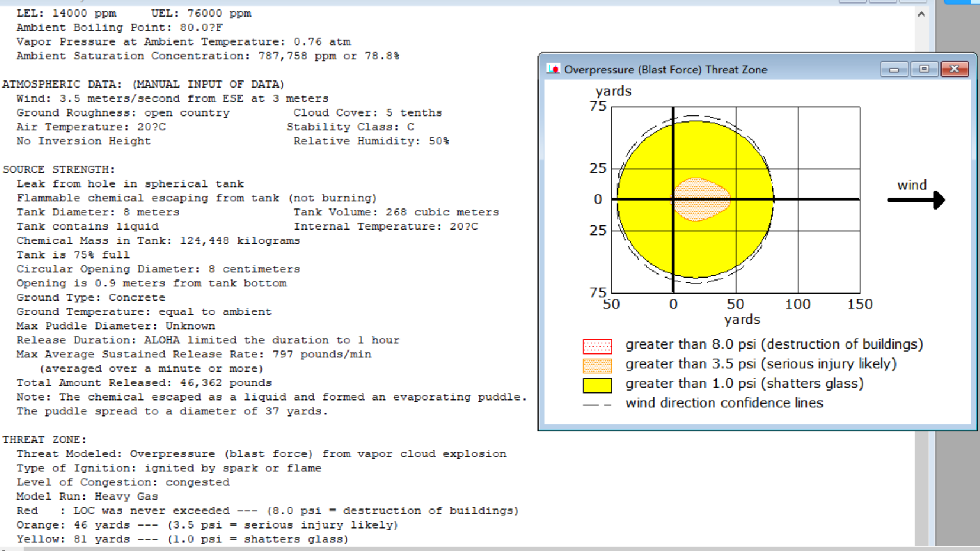Click 'Wind: 3.5 meters/second from ESE at 3 meters'
The image size is (980, 551).
[x=172, y=99]
